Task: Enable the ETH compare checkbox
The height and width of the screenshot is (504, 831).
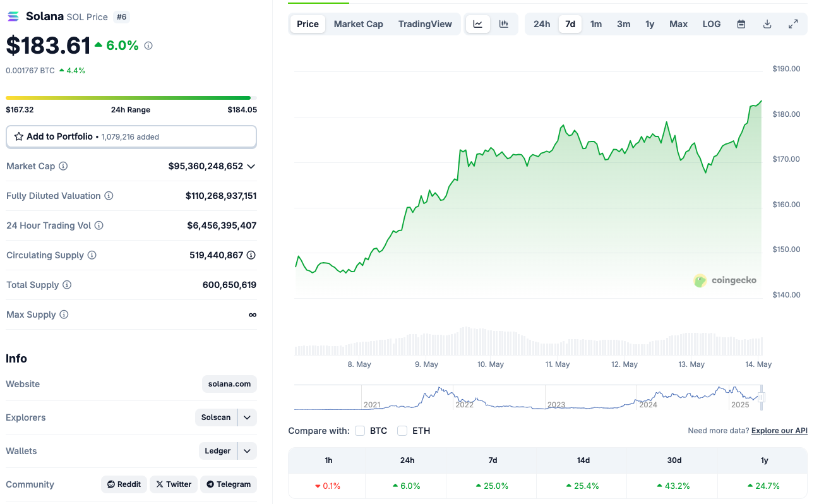Action: coord(402,431)
